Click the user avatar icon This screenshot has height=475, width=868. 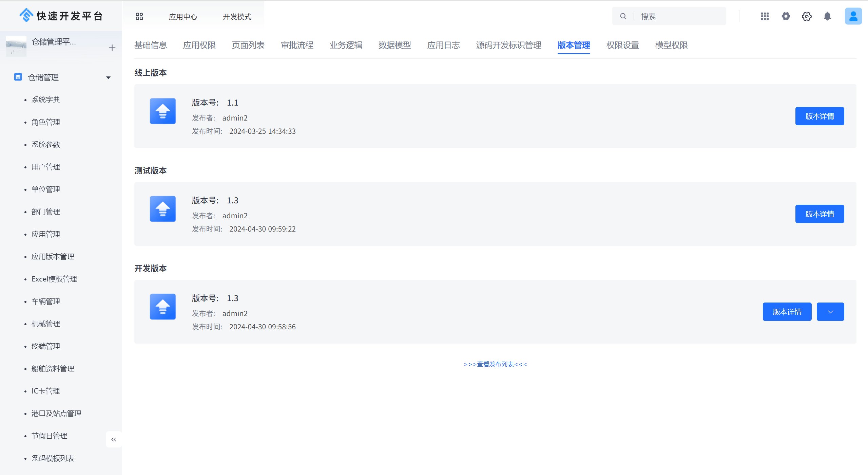tap(853, 16)
